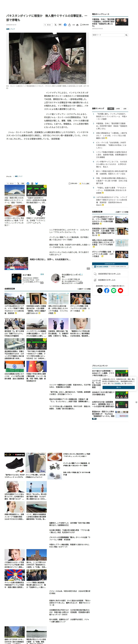Open rank 4 story about ビル・ゲイツ氏
The image size is (138, 644).
tap(112, 145)
